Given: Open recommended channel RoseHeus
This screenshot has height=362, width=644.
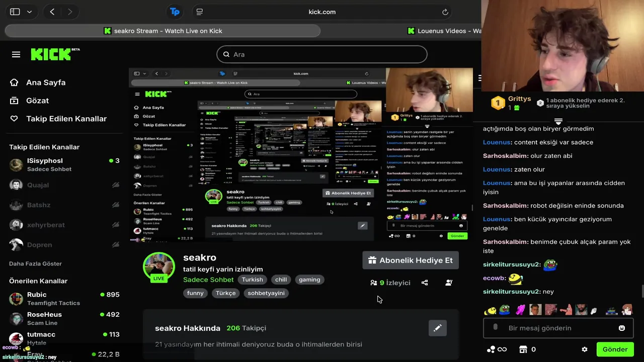Looking at the screenshot, I should [x=64, y=318].
